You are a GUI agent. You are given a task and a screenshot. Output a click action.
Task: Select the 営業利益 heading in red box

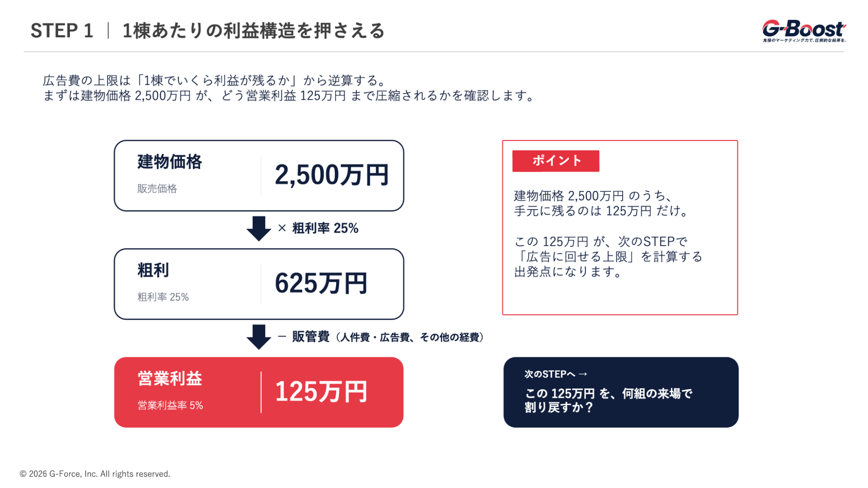point(170,379)
